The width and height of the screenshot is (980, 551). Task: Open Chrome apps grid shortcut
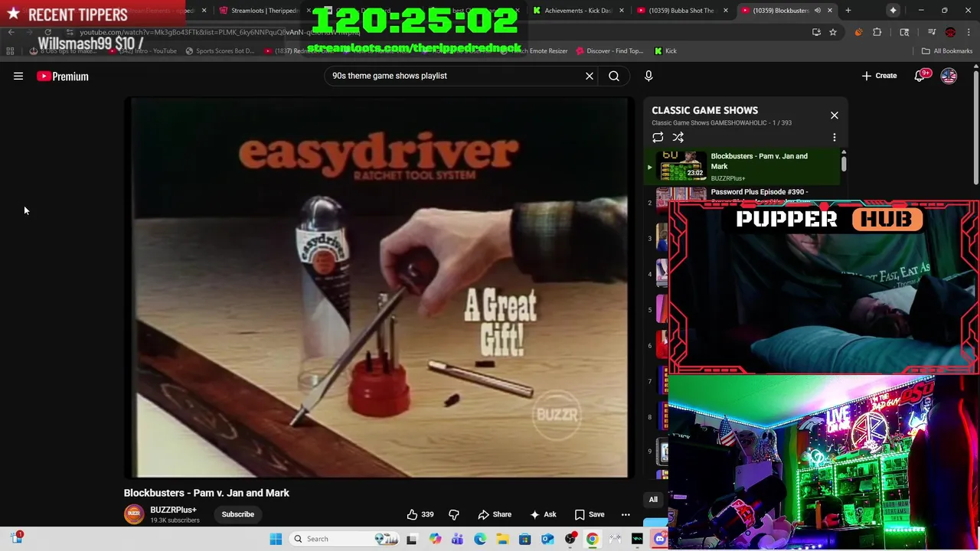(x=10, y=51)
